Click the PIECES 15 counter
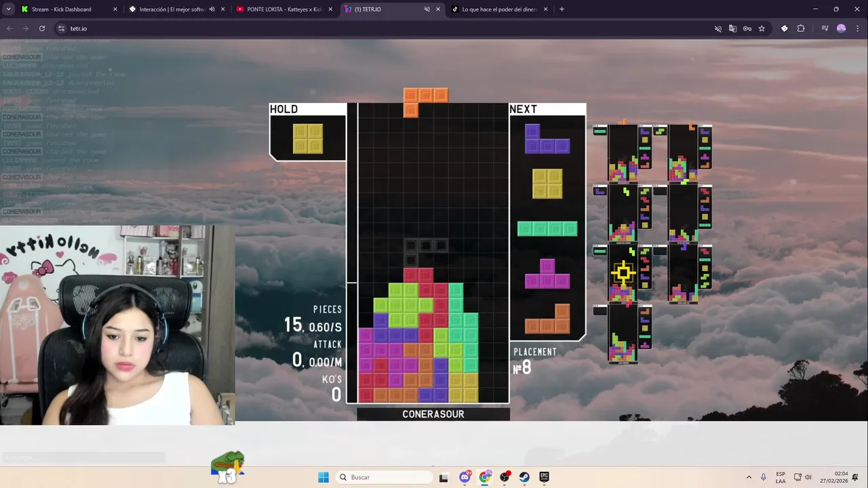Image resolution: width=868 pixels, height=488 pixels. click(313, 319)
